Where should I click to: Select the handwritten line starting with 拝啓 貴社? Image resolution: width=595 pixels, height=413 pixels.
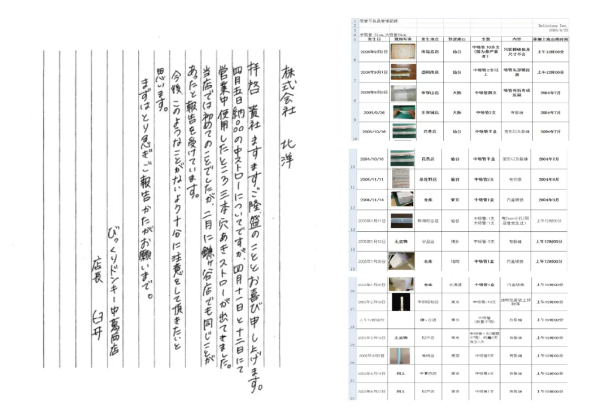pyautogui.click(x=255, y=227)
